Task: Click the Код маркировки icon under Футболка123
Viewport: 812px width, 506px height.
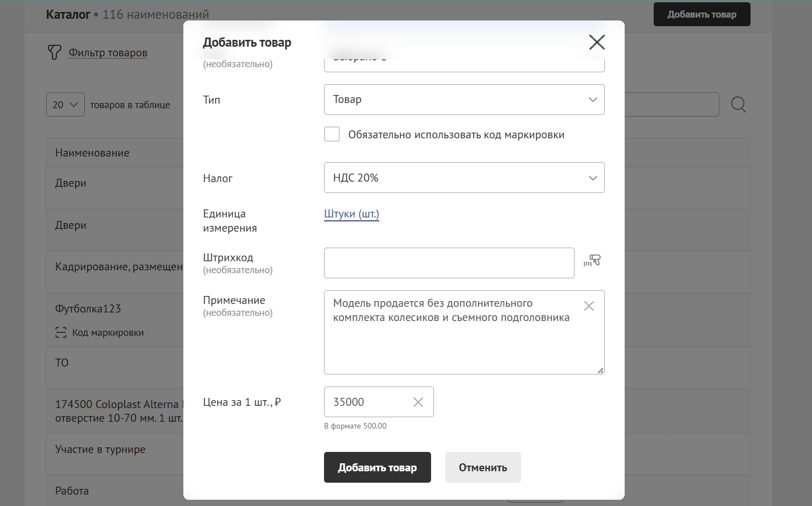Action: 61,333
